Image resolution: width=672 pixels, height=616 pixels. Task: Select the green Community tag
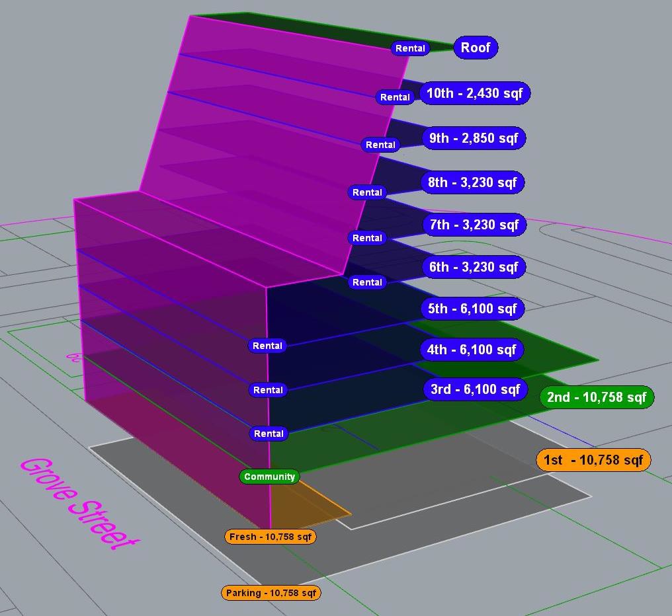click(269, 477)
